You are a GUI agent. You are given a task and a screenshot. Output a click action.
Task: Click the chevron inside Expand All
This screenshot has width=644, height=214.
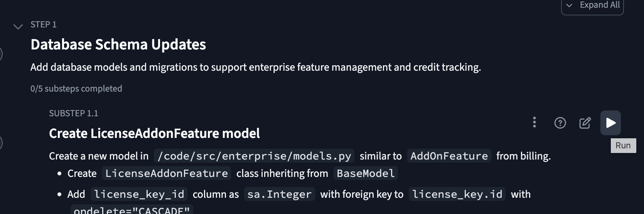pos(569,5)
